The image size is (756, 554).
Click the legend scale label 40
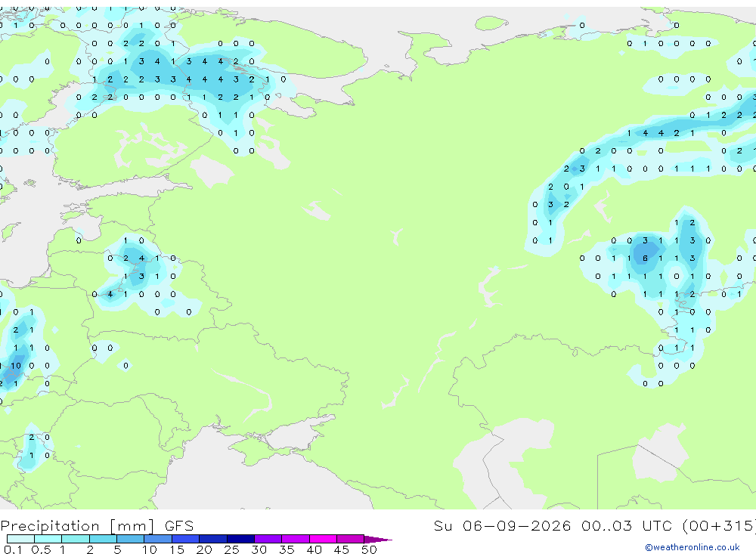[x=314, y=549]
